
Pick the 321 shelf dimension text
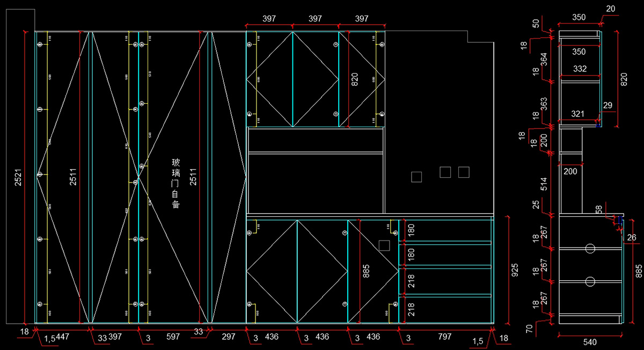point(578,114)
